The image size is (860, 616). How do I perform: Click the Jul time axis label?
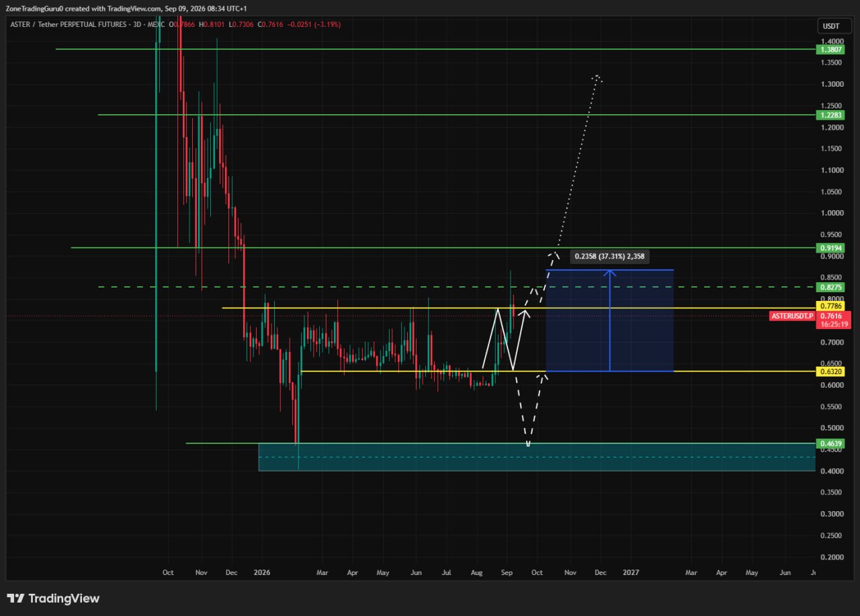(x=446, y=573)
